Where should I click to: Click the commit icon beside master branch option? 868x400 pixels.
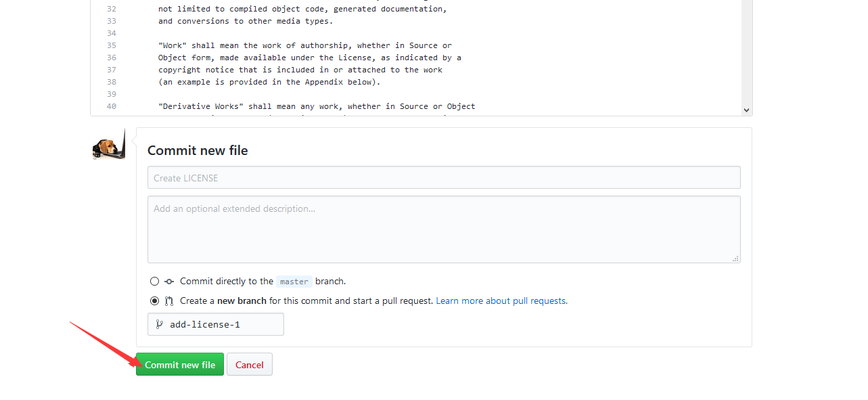(x=169, y=281)
